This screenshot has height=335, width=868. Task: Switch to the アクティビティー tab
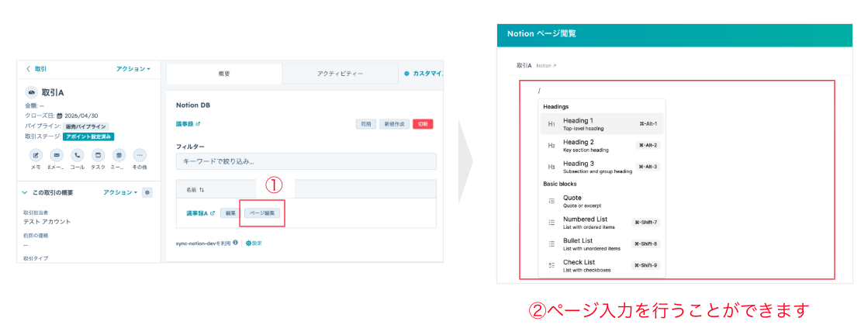click(x=340, y=74)
